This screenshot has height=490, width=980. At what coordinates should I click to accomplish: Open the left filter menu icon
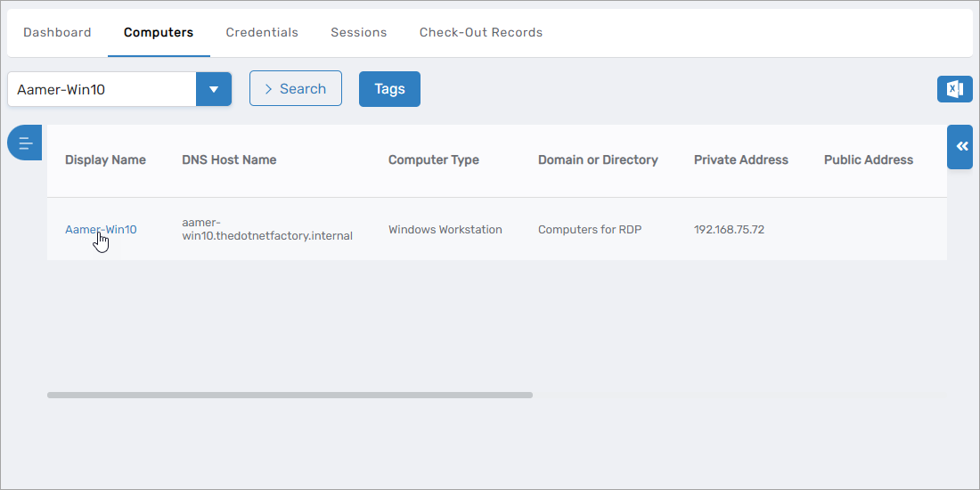pyautogui.click(x=25, y=143)
